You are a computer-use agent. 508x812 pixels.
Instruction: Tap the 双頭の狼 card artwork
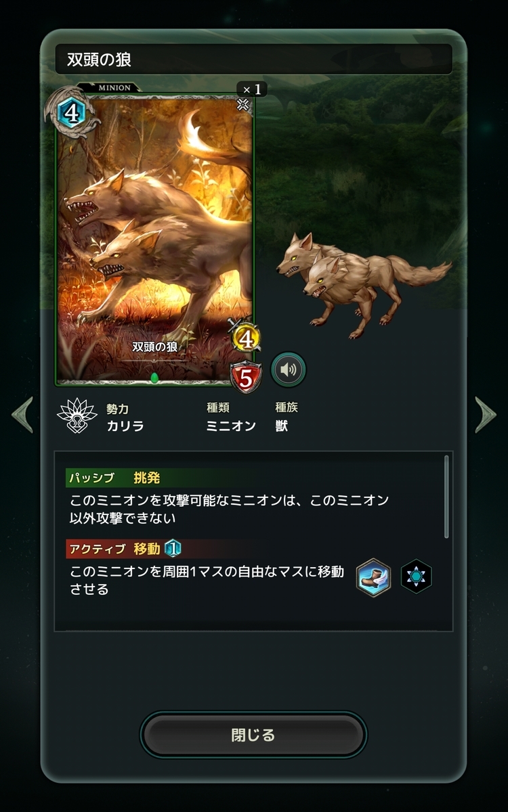point(154,239)
